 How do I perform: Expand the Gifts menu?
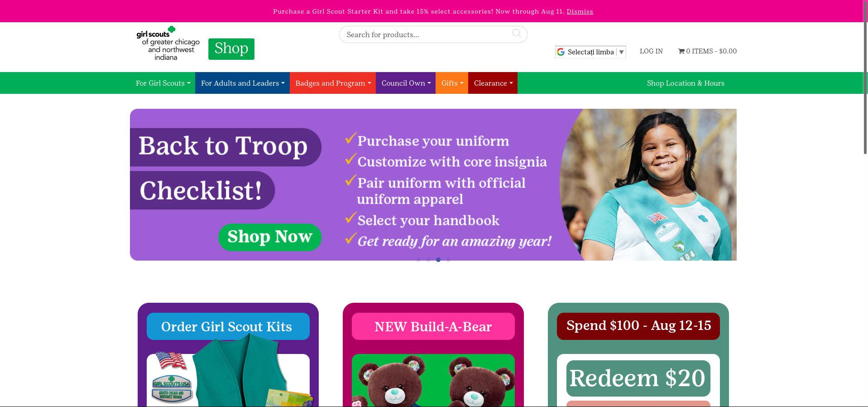(452, 83)
